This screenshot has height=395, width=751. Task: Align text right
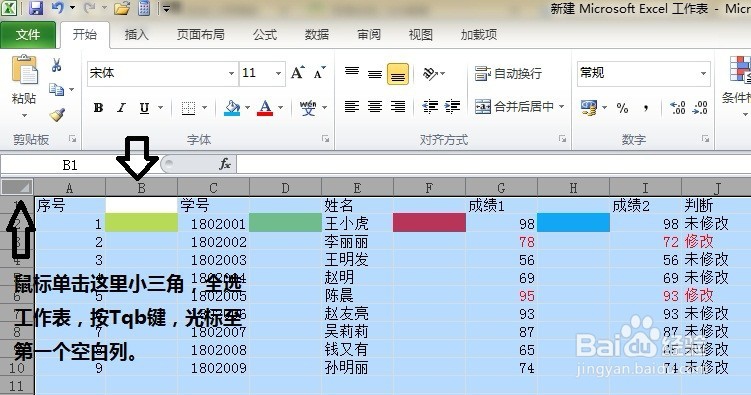398,106
